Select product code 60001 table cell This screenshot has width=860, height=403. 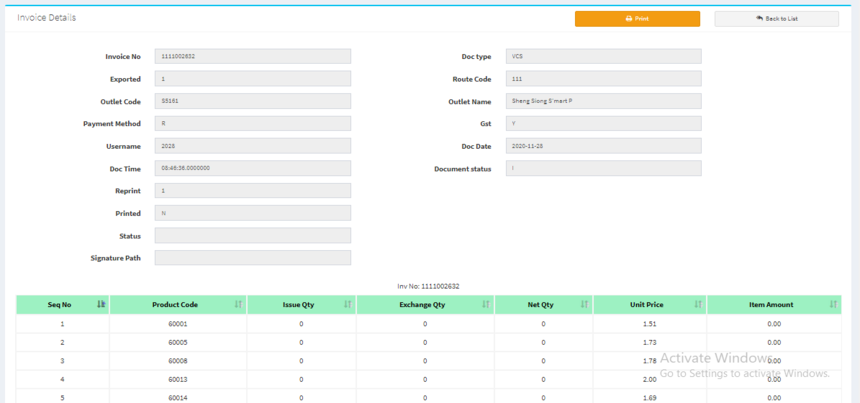point(178,324)
